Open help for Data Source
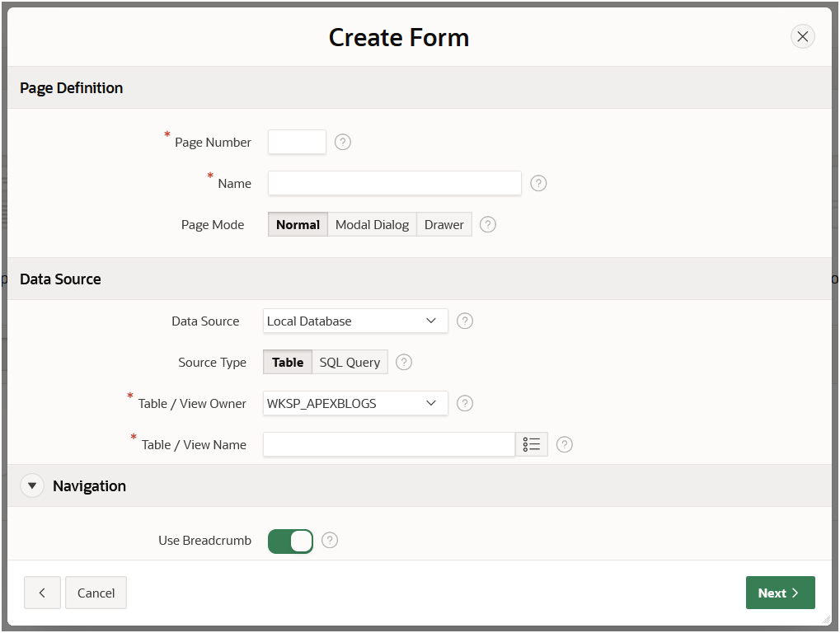This screenshot has width=840, height=633. tap(464, 321)
